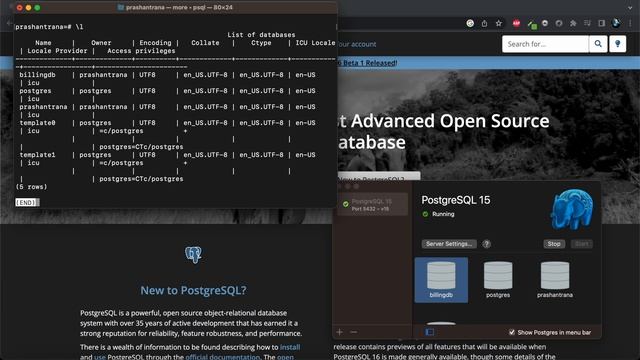Click the template0 row in terminal
Viewport: 640px width, 360px height.
pyautogui.click(x=167, y=123)
